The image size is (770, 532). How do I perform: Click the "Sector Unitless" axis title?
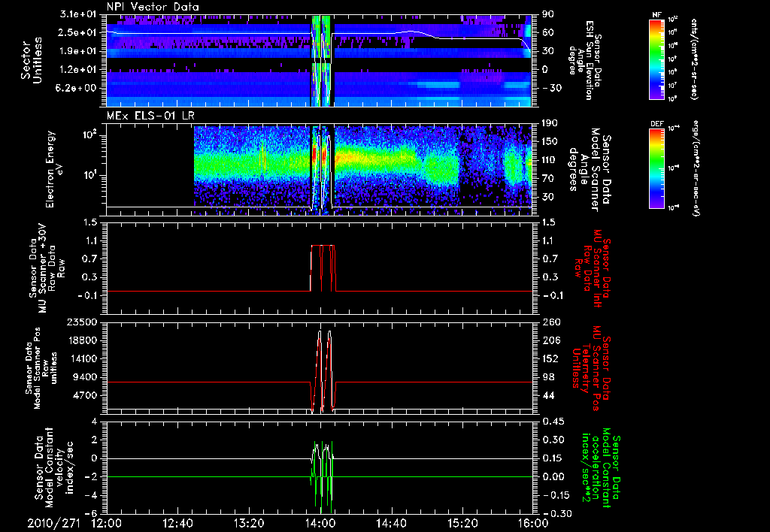(32, 60)
